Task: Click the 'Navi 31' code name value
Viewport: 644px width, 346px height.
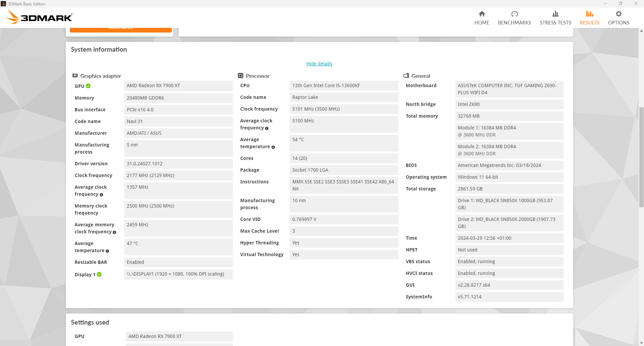Action: tap(178, 121)
